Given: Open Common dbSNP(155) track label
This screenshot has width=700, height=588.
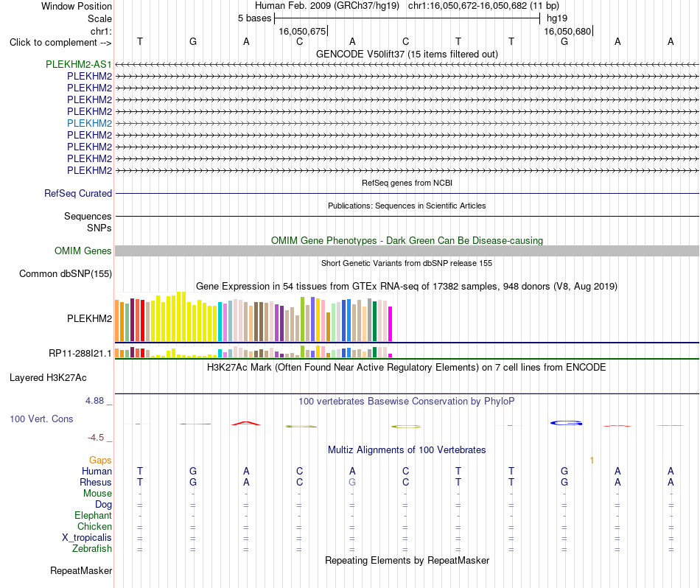Looking at the screenshot, I should (x=66, y=273).
